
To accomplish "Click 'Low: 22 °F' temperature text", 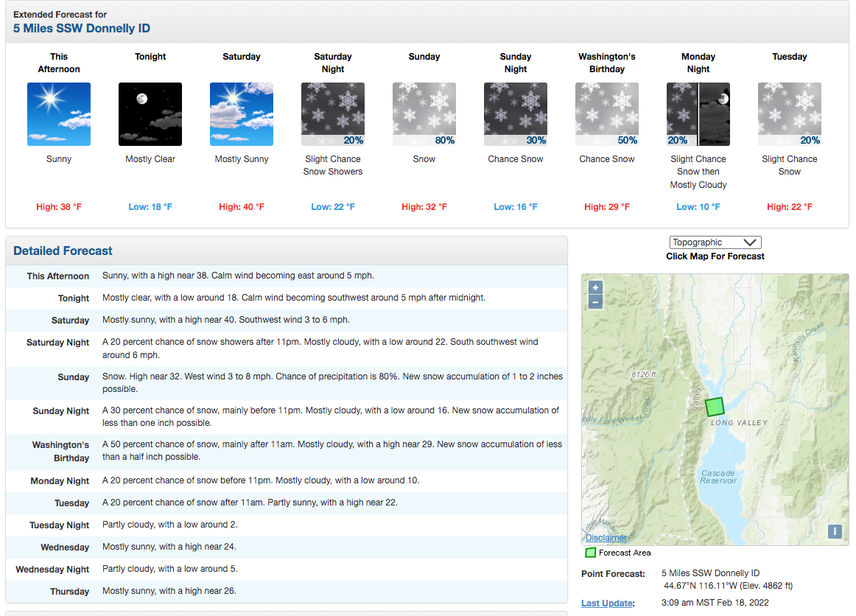I will pyautogui.click(x=333, y=207).
